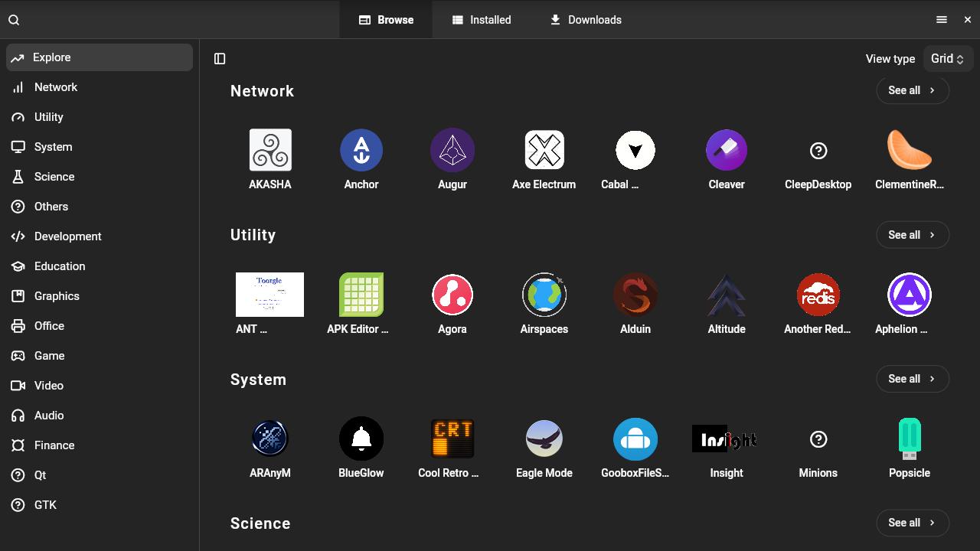Open the Insight app icon

724,439
